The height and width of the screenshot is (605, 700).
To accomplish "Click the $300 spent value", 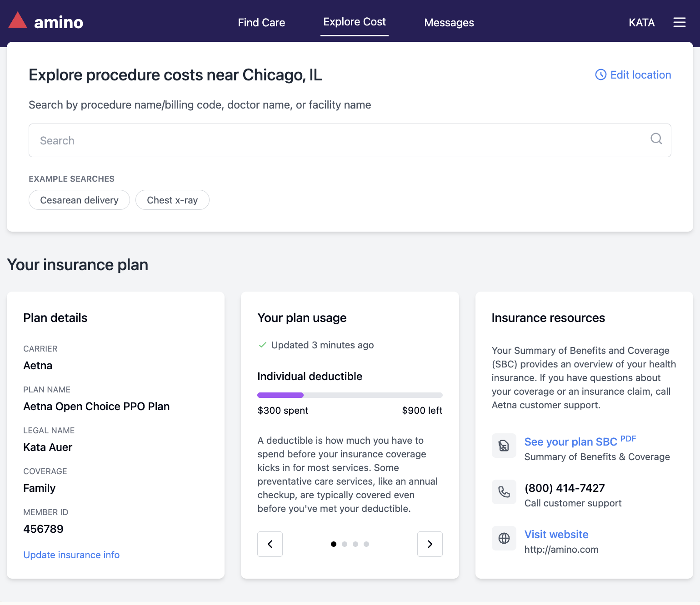I will click(x=283, y=411).
